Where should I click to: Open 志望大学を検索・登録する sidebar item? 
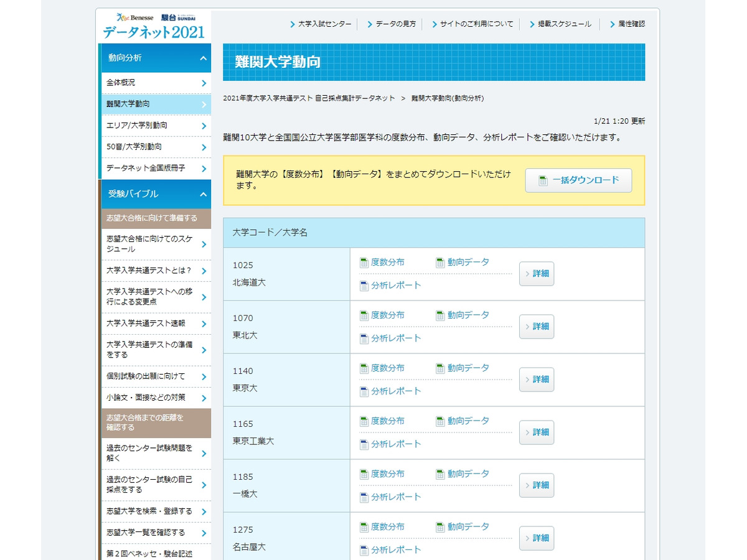click(156, 511)
